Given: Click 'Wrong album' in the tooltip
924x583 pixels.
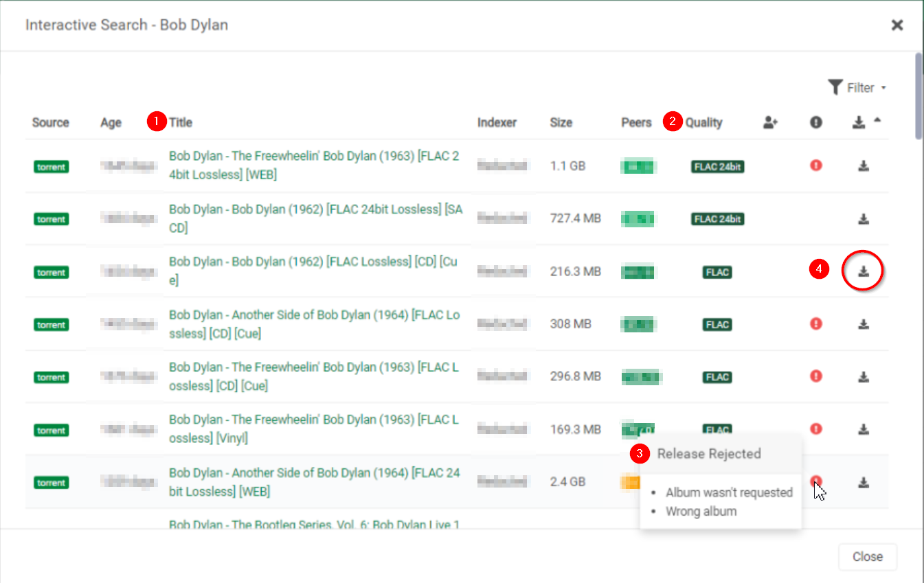Looking at the screenshot, I should pos(701,512).
